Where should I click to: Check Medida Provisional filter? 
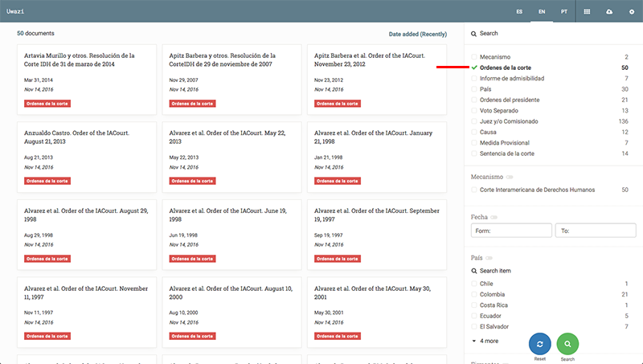pos(474,143)
